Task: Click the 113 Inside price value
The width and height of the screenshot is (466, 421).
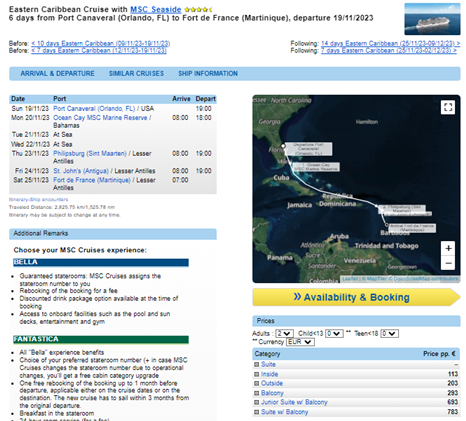Action: (x=453, y=374)
